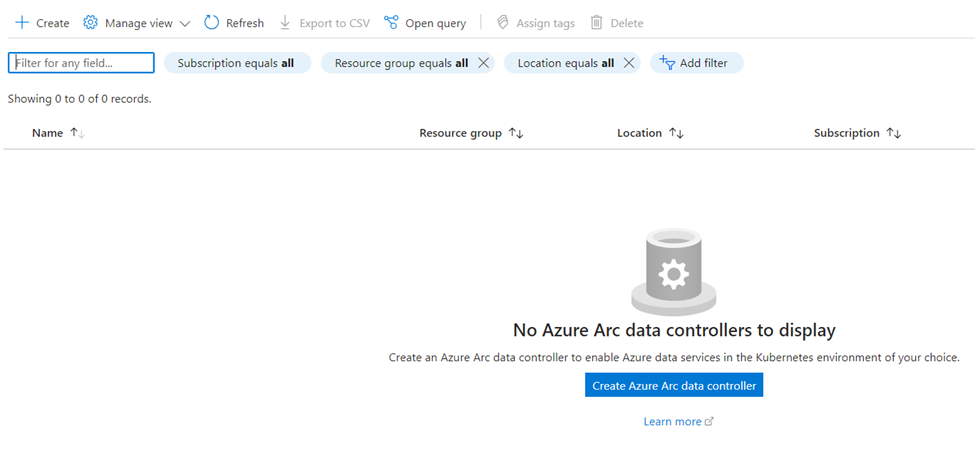The height and width of the screenshot is (451, 975).
Task: Click the Resource group column header
Action: coord(460,133)
